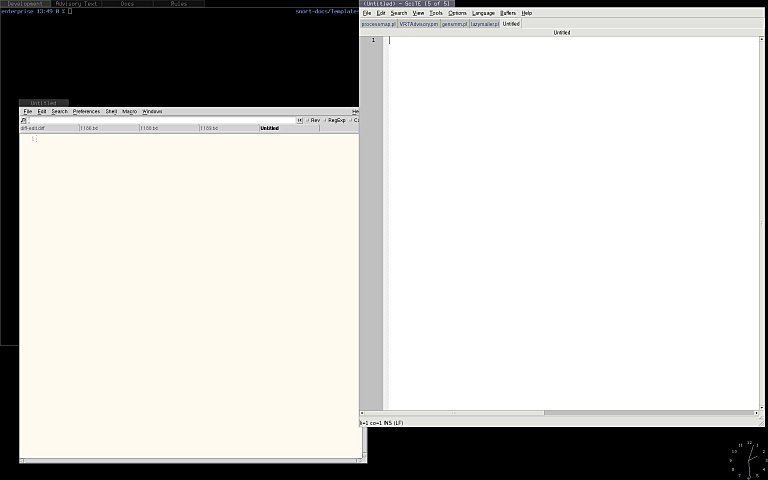Click the SciTE horizontal scrollbar right arrow

pos(756,413)
